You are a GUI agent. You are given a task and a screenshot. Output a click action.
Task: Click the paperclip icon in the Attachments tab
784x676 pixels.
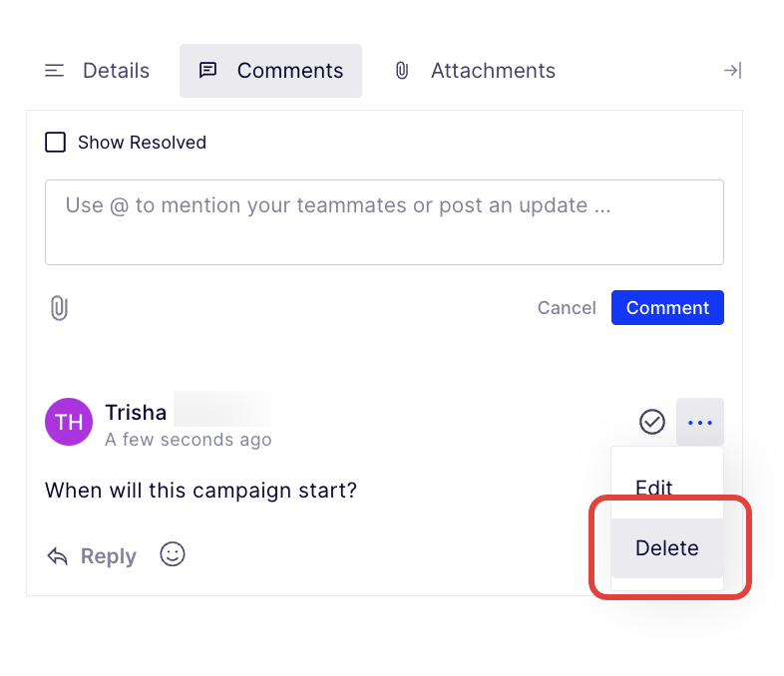[x=402, y=71]
